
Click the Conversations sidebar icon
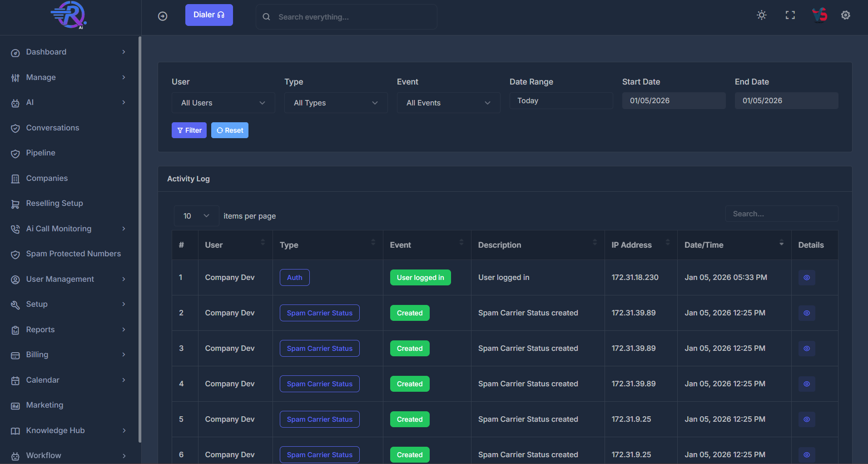pyautogui.click(x=15, y=128)
